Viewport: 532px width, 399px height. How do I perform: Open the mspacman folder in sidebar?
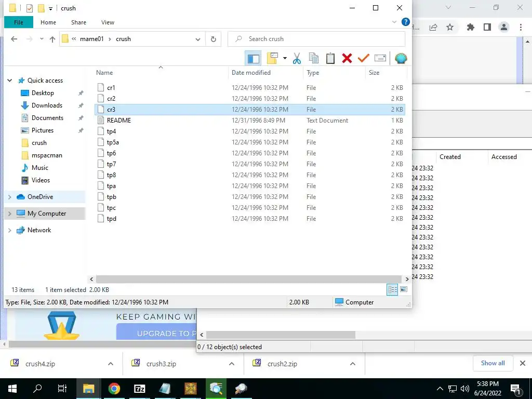[x=47, y=155]
